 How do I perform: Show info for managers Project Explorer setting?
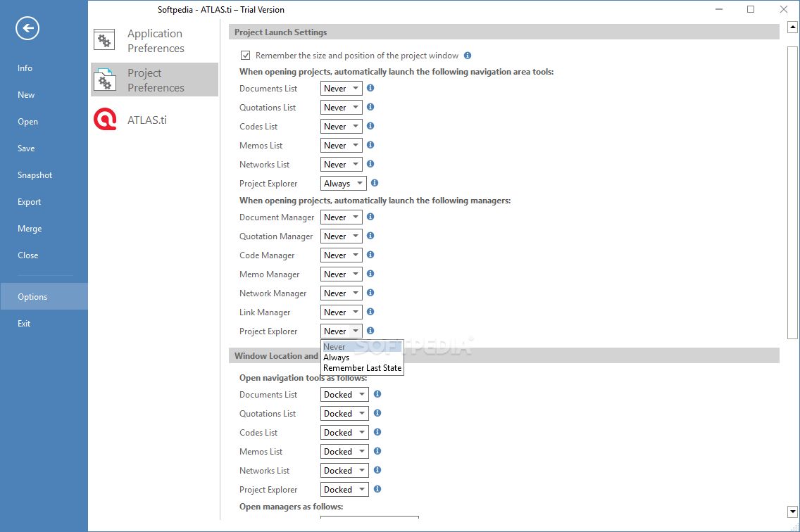click(370, 331)
